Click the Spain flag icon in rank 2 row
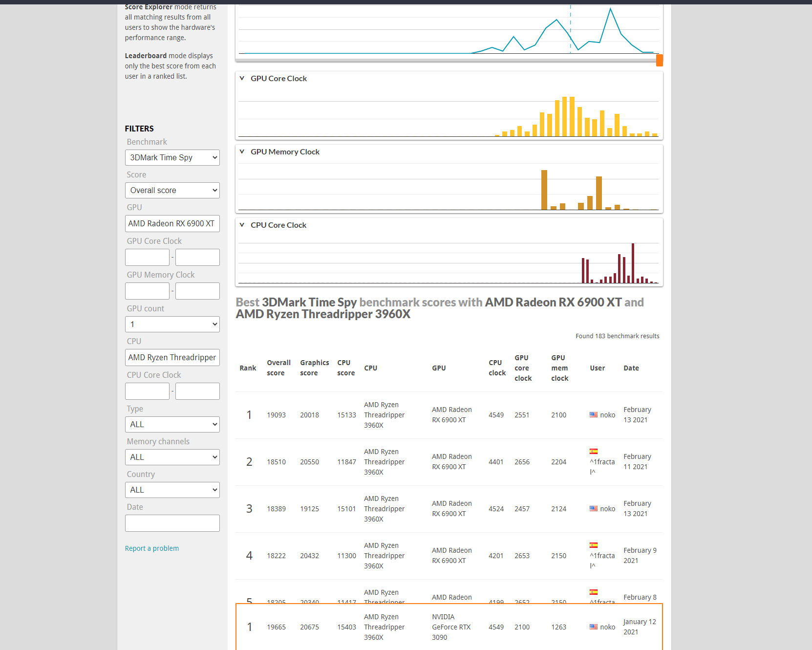 tap(594, 452)
